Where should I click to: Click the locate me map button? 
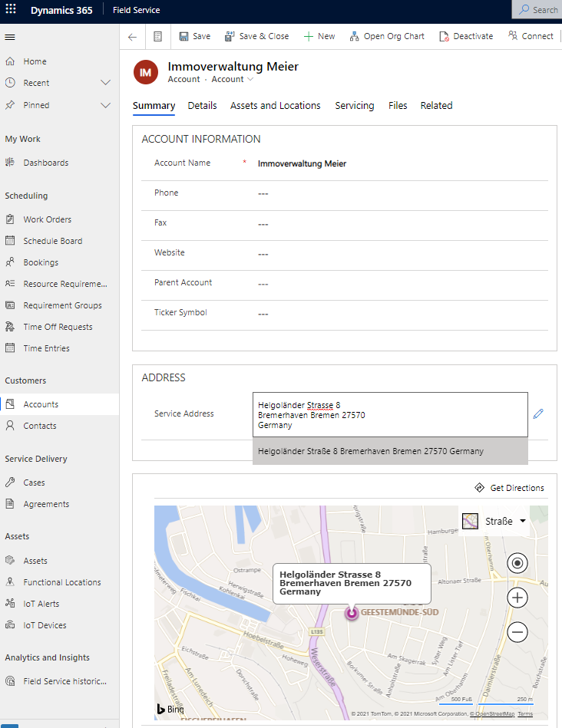point(518,564)
